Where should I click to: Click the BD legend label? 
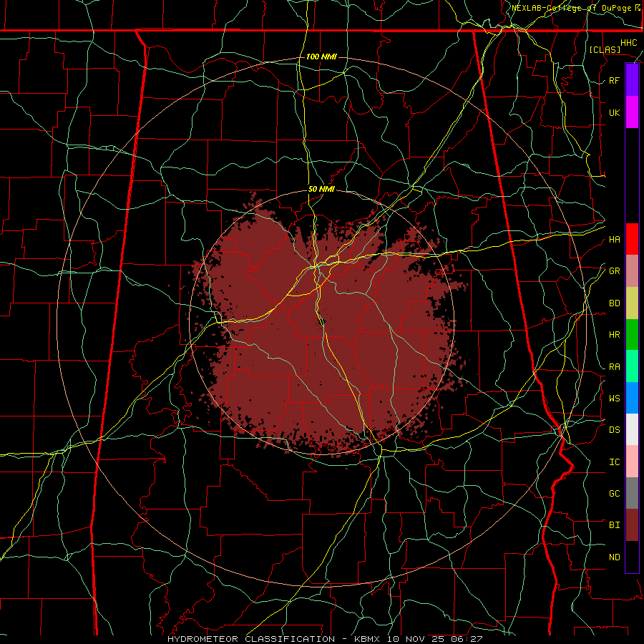point(614,303)
